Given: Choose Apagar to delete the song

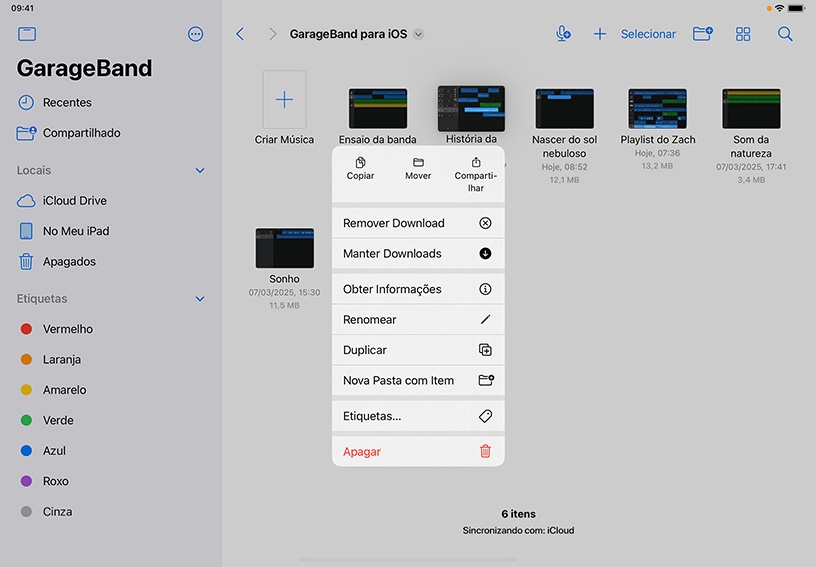Looking at the screenshot, I should pyautogui.click(x=418, y=452).
